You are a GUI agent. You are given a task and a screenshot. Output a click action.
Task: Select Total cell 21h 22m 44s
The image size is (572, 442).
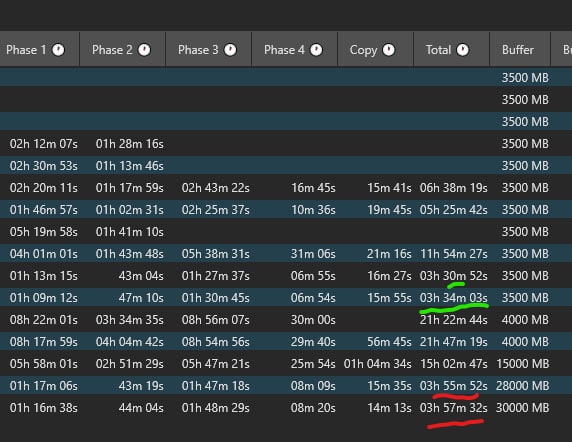(453, 320)
